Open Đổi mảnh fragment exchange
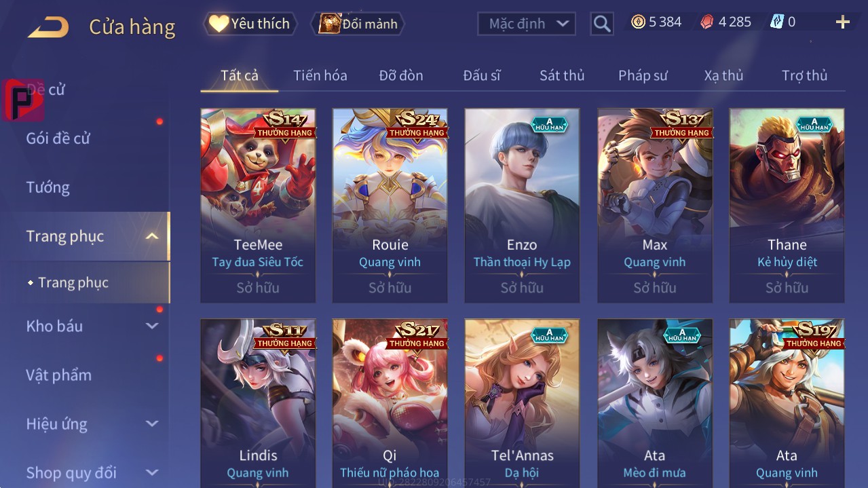Viewport: 868px width, 488px height. (358, 24)
